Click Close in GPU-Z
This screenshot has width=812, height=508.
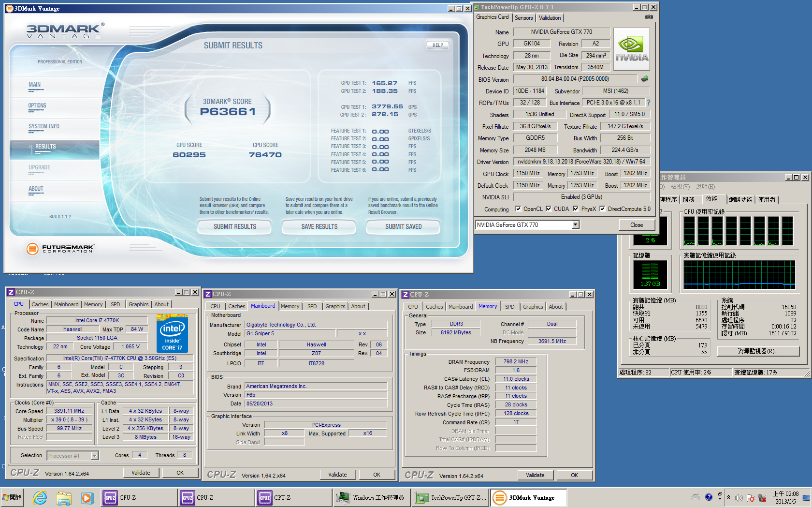coord(637,225)
